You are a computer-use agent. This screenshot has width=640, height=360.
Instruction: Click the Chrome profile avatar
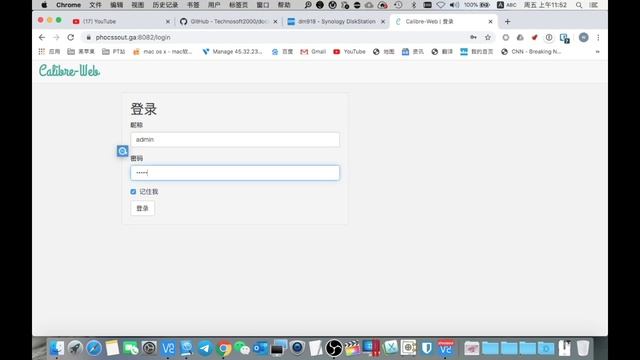[584, 37]
